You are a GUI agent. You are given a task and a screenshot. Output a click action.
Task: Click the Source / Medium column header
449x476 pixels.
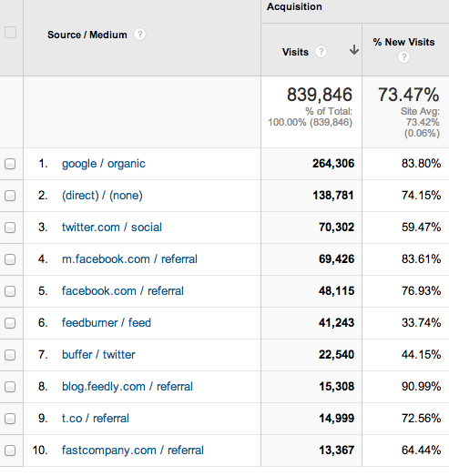87,35
